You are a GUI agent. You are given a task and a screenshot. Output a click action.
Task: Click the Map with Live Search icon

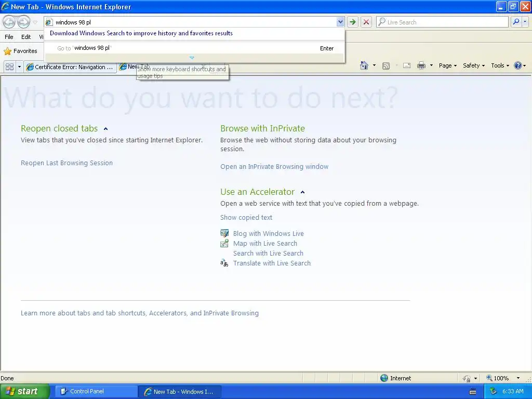(x=224, y=243)
